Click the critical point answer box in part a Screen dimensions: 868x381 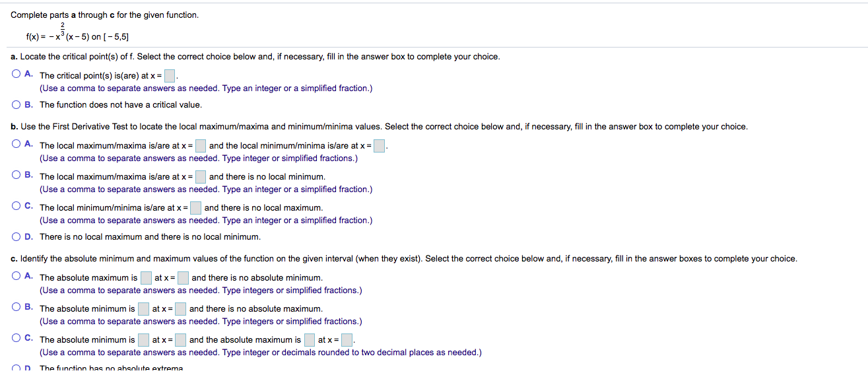pos(169,75)
